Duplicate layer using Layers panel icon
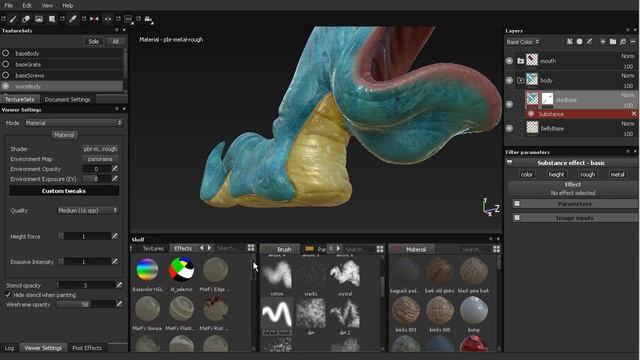This screenshot has height=360, width=640. pyautogui.click(x=623, y=42)
